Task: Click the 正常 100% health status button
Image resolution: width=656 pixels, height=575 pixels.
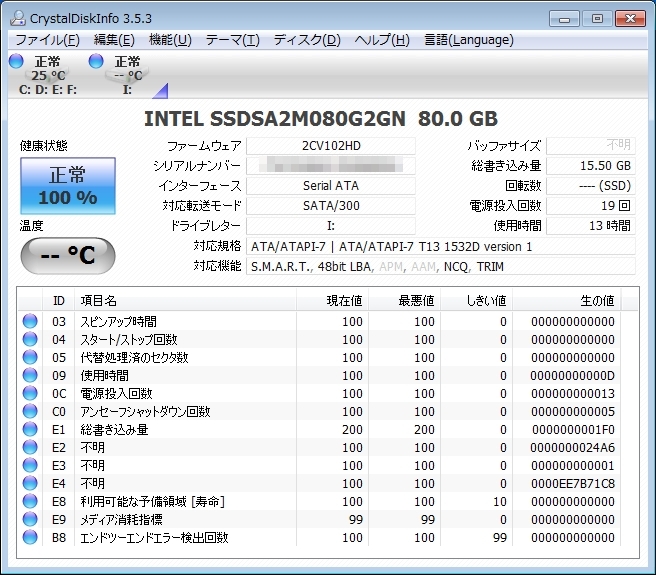Action: point(67,186)
